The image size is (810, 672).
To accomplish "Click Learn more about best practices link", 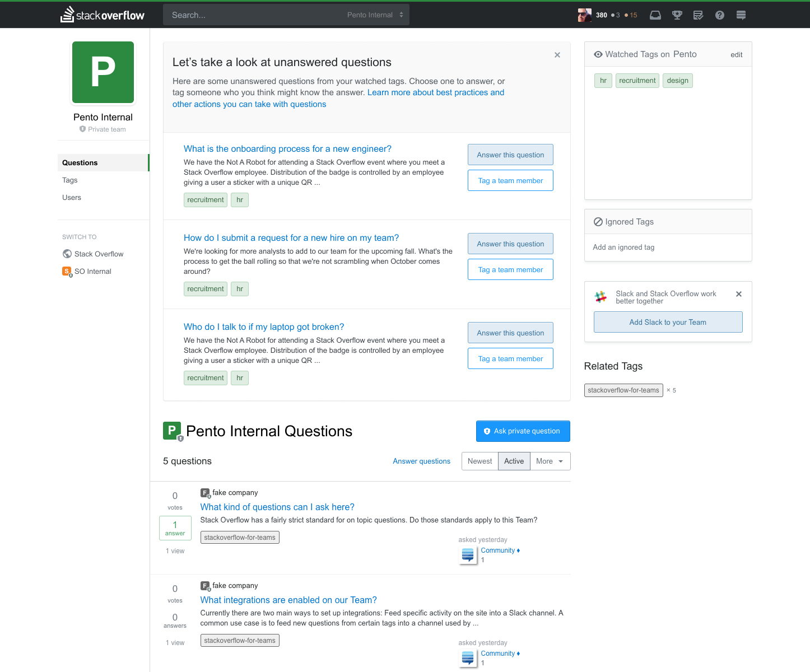I will click(x=338, y=99).
